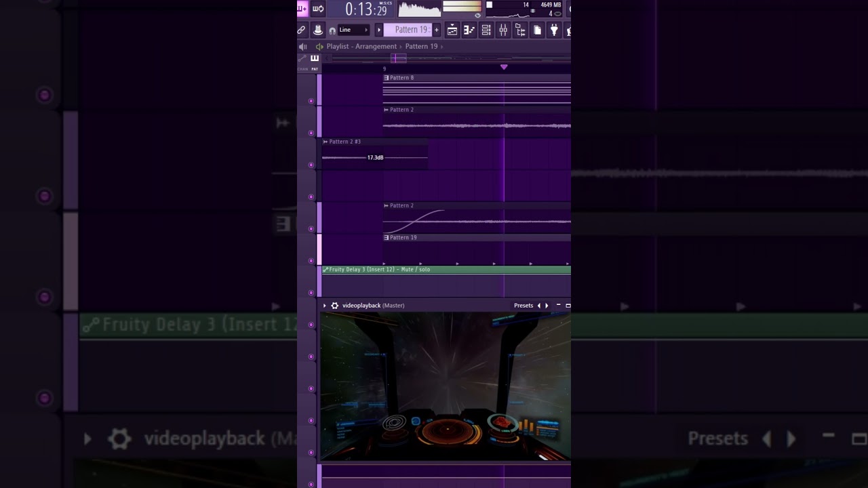Open the Browser view button
Viewport: 868px width, 488px height.
click(x=520, y=30)
